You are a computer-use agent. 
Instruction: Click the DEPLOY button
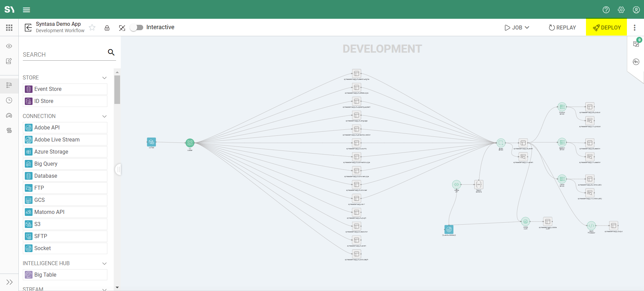(x=606, y=27)
